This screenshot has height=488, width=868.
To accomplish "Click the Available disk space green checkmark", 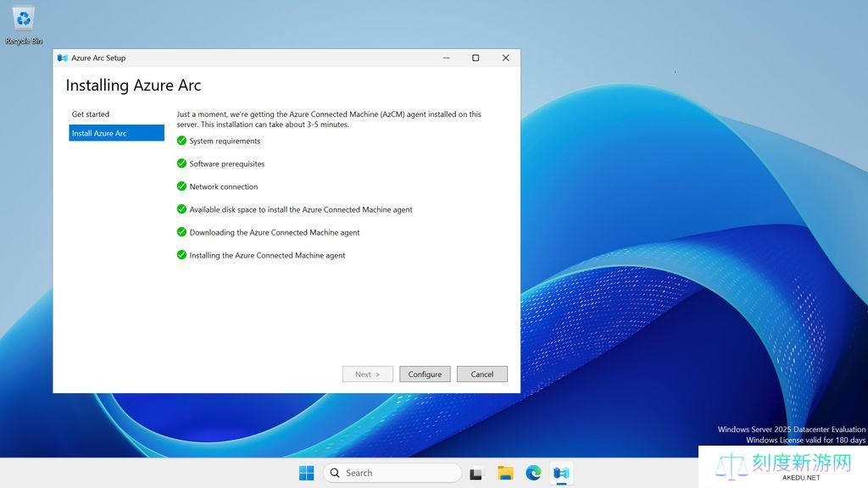I will click(181, 209).
